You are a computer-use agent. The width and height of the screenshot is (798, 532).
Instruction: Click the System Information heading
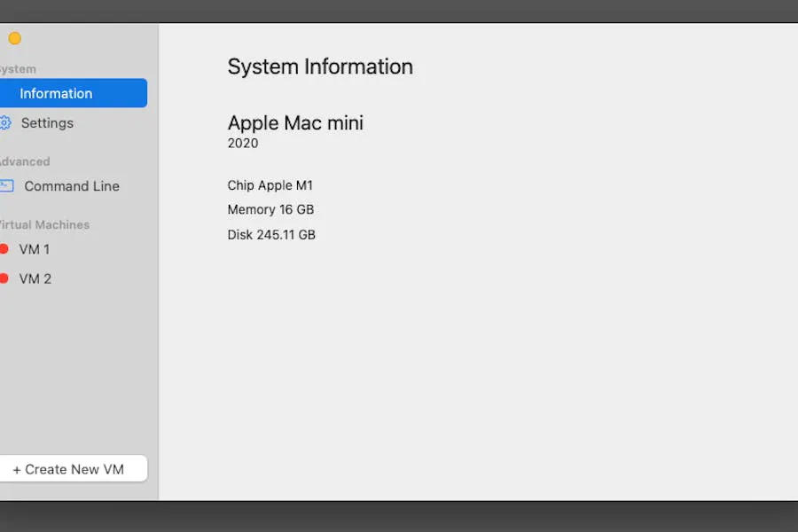[x=320, y=66]
